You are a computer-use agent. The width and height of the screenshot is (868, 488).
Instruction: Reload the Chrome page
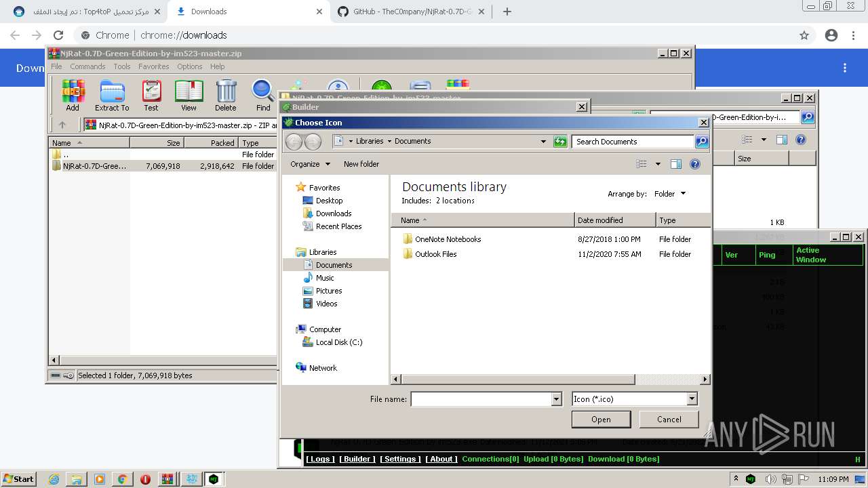58,35
